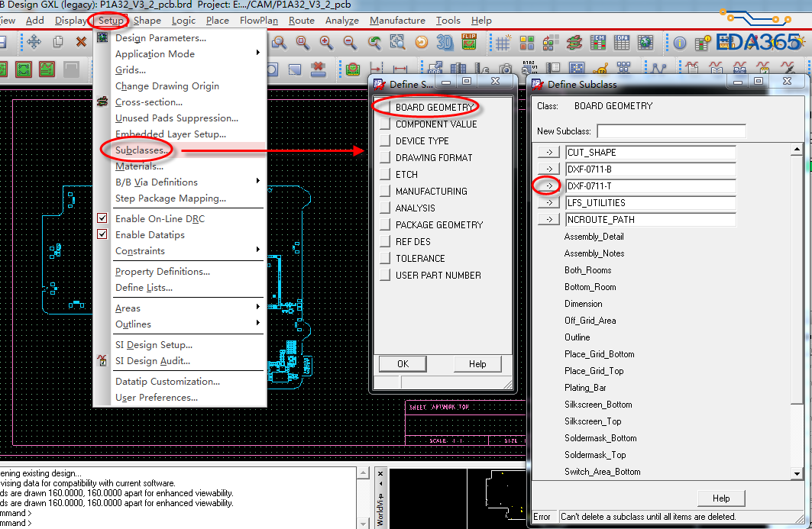Toggle the grid display icon
The height and width of the screenshot is (529, 812).
tap(503, 43)
